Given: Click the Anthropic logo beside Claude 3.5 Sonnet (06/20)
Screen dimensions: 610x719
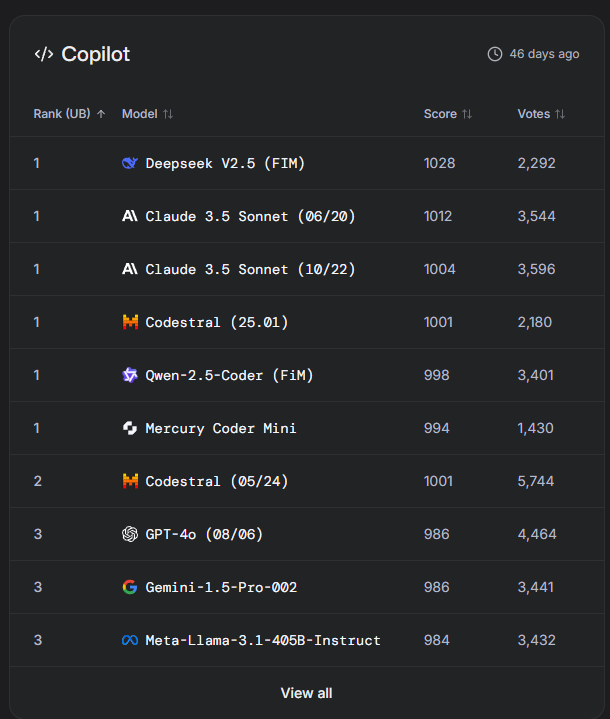Looking at the screenshot, I should click(x=130, y=216).
